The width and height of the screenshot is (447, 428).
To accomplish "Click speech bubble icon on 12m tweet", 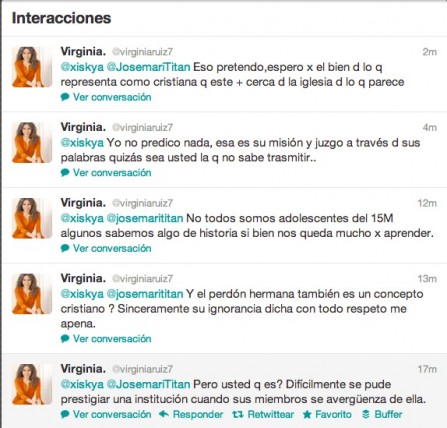I will pyautogui.click(x=65, y=248).
